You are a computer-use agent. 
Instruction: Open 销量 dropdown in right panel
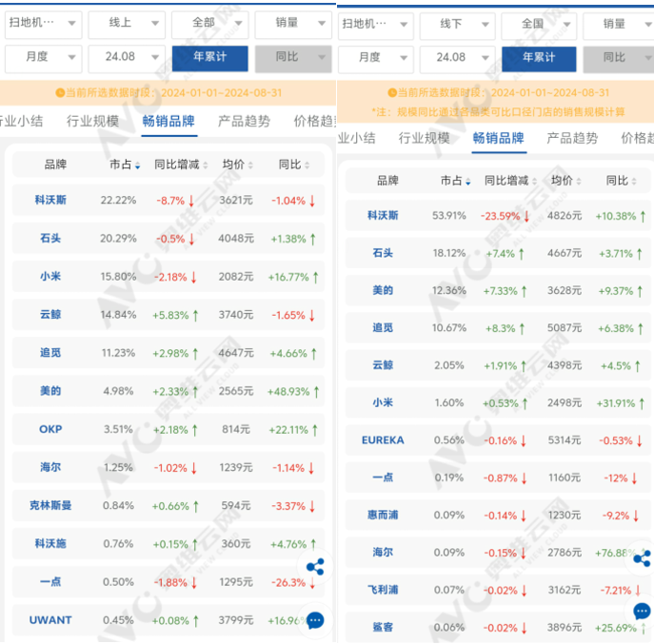coord(619,25)
